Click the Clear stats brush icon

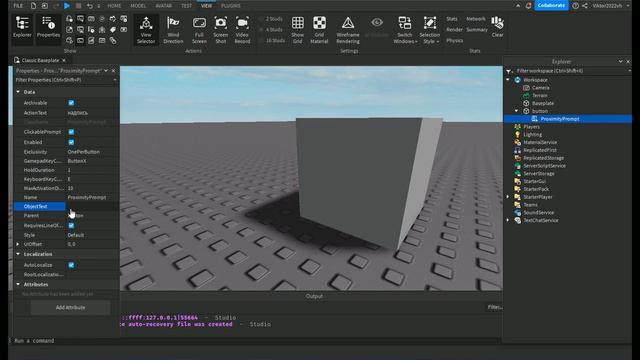click(x=497, y=27)
